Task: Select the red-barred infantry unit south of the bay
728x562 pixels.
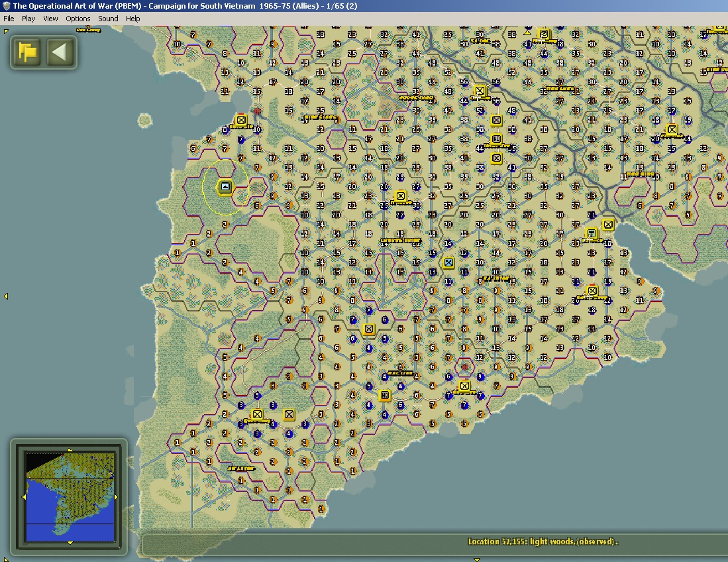Action: (x=592, y=291)
